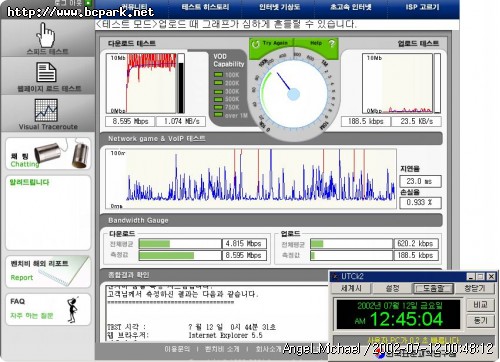The image size is (500, 362).
Task: Click the upload 측정값 bandwidth bar
Action: (x=313, y=255)
